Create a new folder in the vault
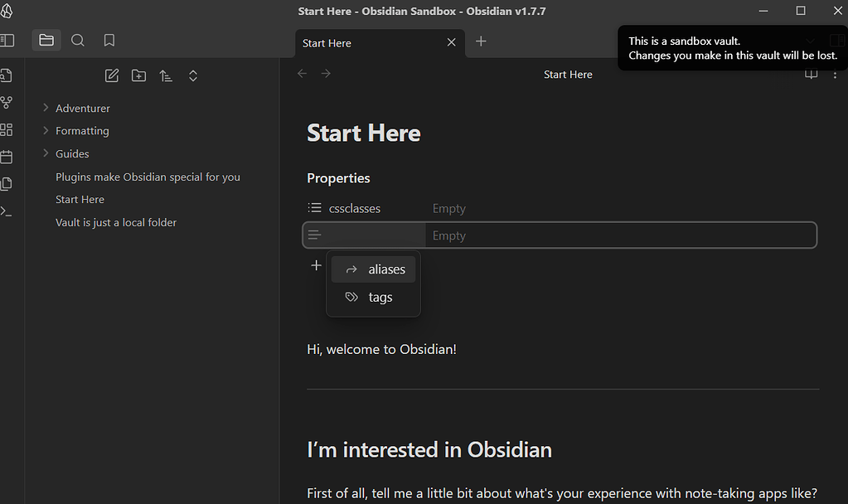The height and width of the screenshot is (504, 848). (138, 75)
